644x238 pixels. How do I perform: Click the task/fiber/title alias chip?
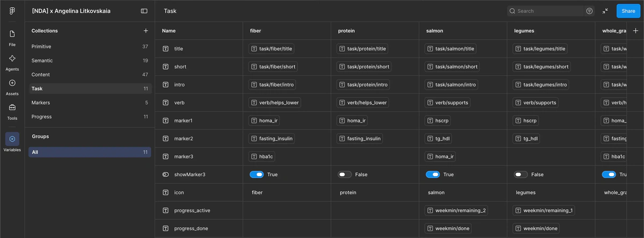[x=272, y=49]
